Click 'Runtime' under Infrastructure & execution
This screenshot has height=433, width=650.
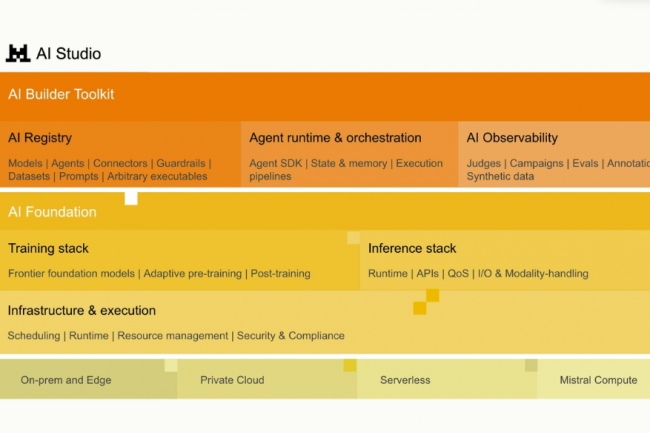coord(89,336)
